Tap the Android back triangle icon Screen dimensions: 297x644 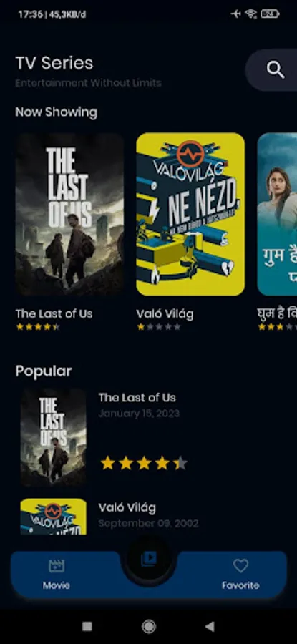(x=210, y=626)
